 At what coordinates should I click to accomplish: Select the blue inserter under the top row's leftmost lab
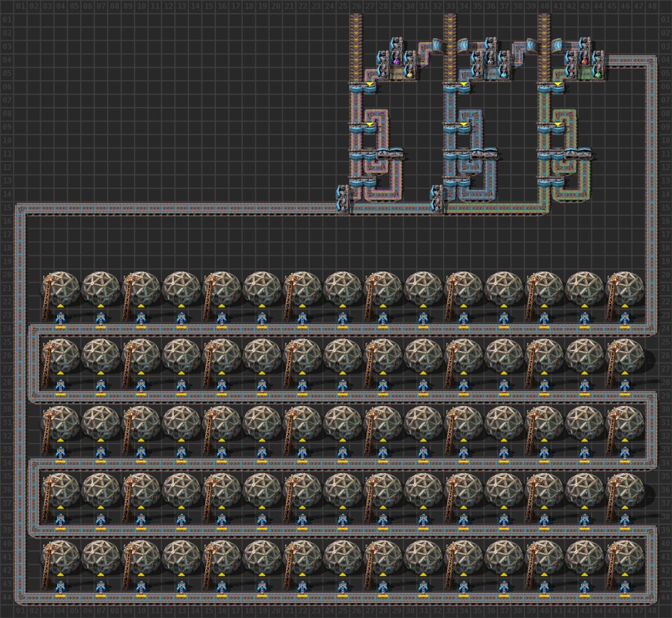(60, 318)
